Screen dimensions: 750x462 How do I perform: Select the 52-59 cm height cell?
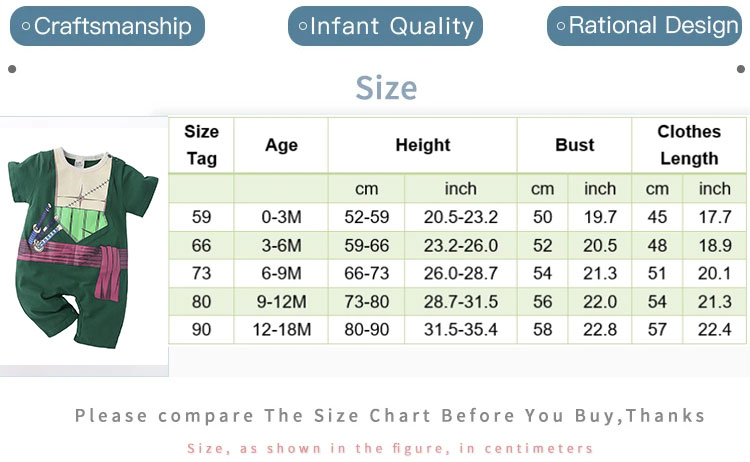tap(366, 217)
